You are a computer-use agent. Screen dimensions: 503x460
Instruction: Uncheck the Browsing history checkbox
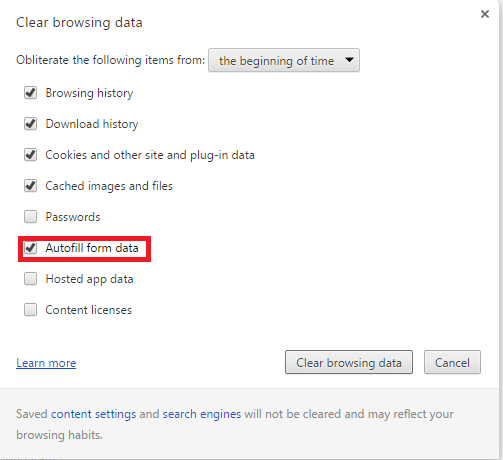click(x=30, y=93)
